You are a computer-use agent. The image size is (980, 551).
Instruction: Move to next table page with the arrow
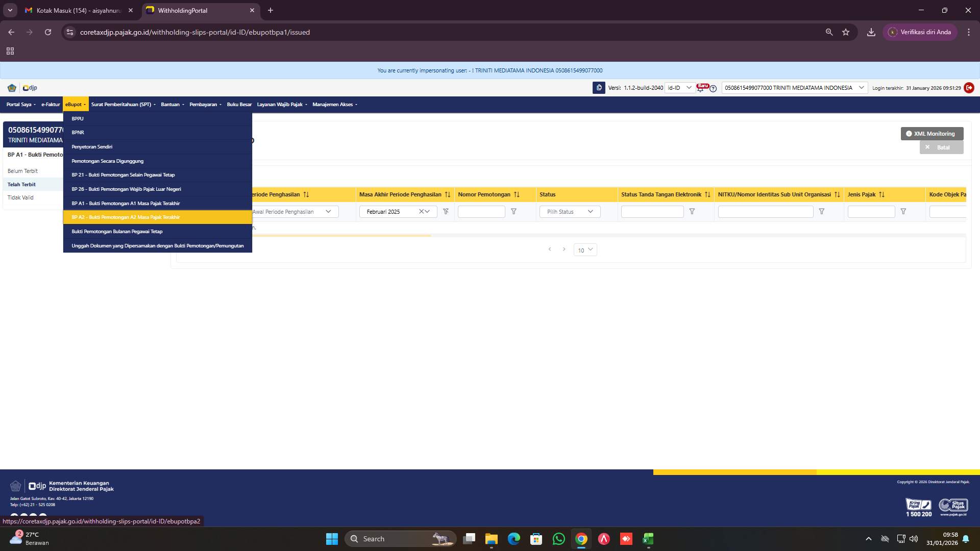pyautogui.click(x=565, y=249)
